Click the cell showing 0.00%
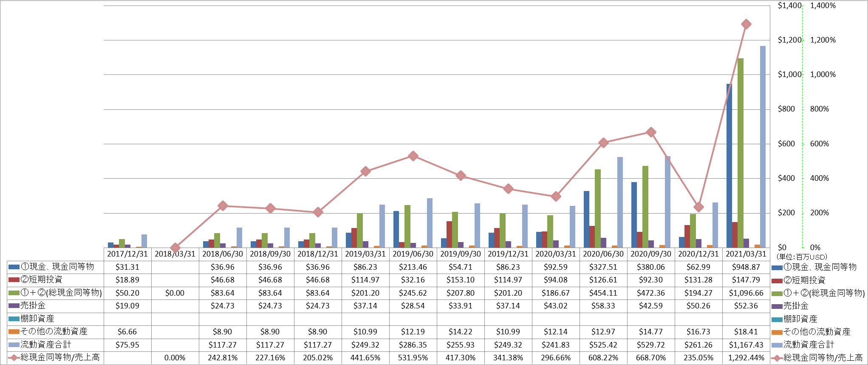 (175, 358)
